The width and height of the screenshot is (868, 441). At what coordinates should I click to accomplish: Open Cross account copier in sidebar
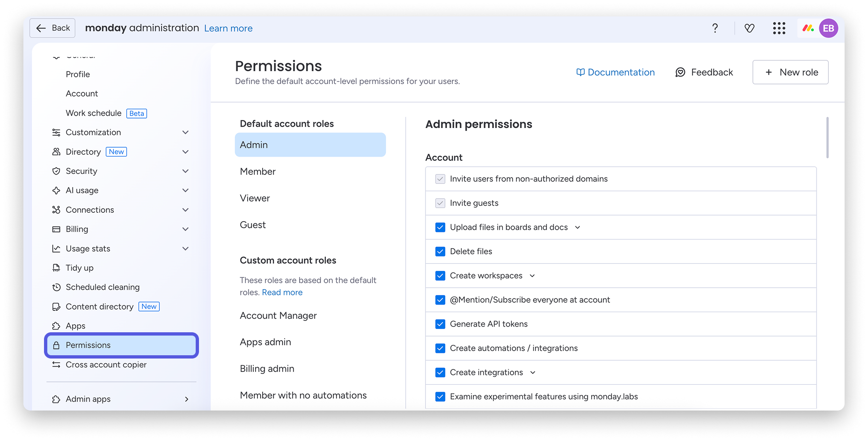click(x=106, y=364)
